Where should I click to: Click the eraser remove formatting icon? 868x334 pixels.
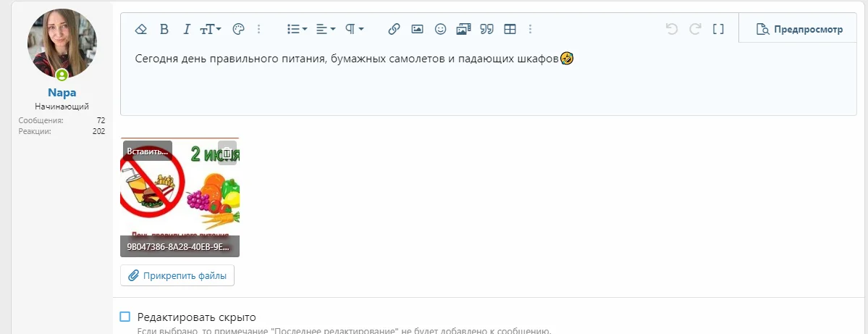140,30
